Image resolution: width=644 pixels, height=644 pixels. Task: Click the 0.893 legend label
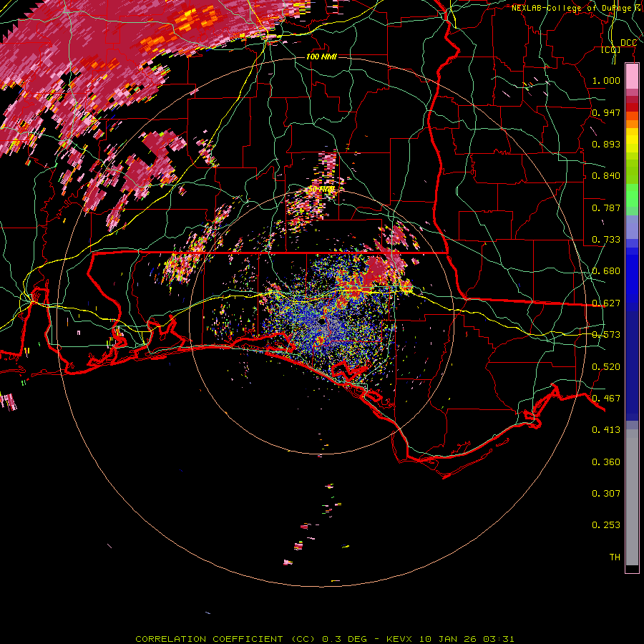(x=606, y=144)
